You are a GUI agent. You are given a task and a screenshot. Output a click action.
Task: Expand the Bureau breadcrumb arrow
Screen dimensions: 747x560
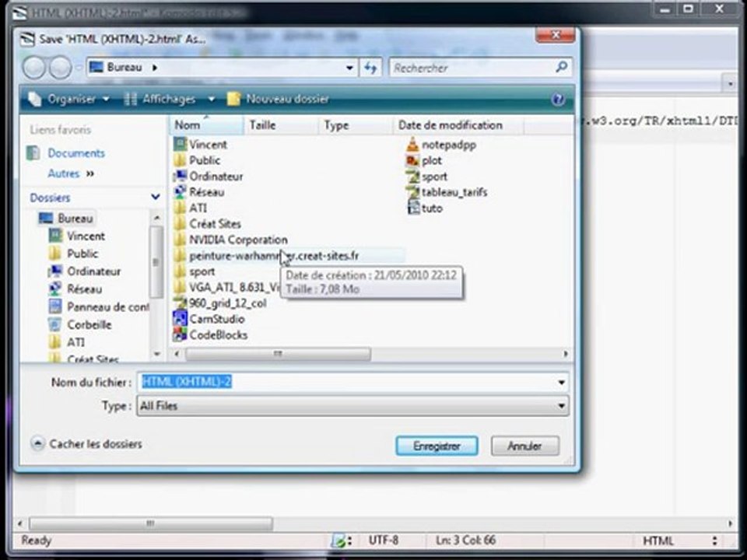(154, 68)
